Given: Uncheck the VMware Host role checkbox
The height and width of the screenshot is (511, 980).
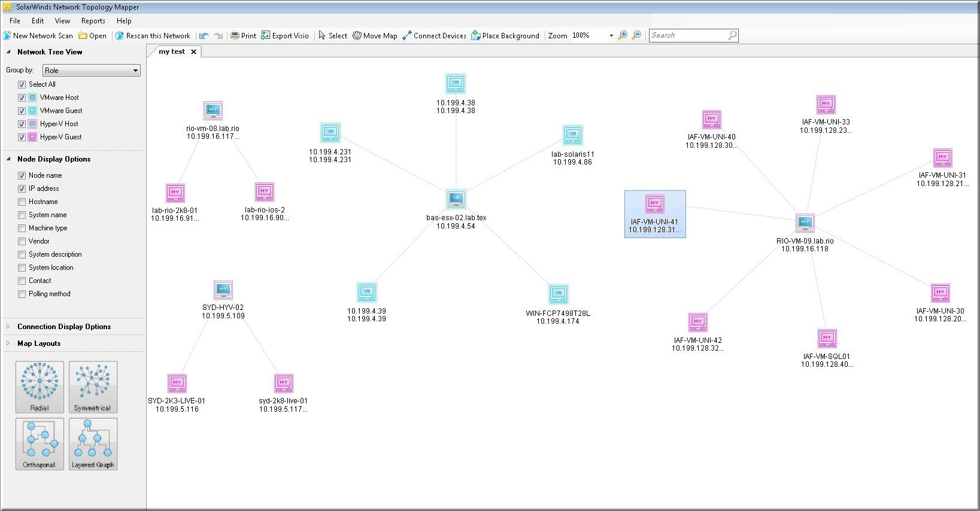Looking at the screenshot, I should (x=22, y=98).
